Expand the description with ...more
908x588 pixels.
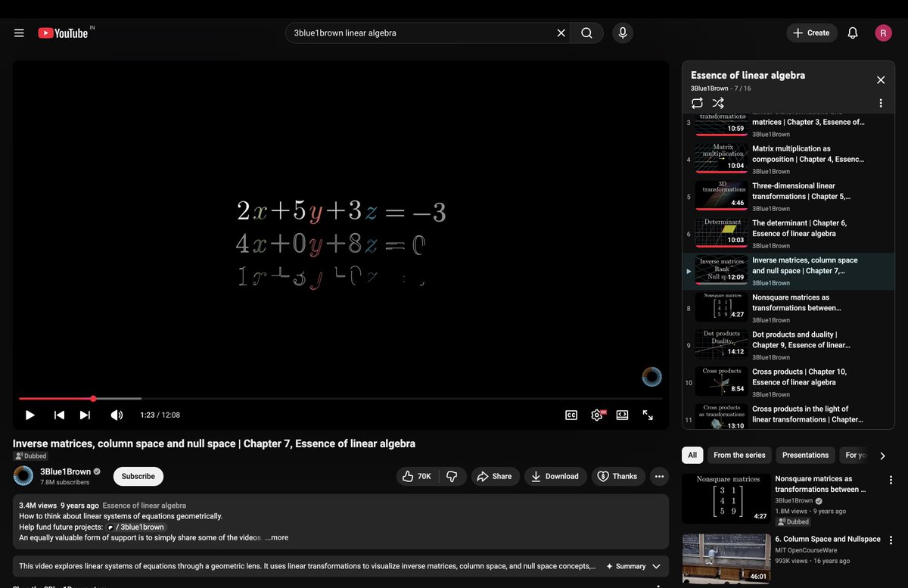pos(276,538)
